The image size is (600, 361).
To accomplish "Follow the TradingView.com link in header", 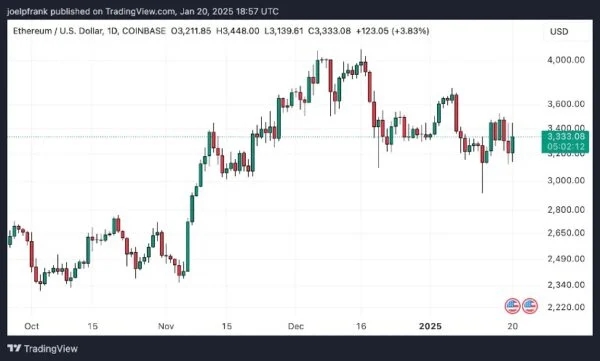I will [140, 11].
